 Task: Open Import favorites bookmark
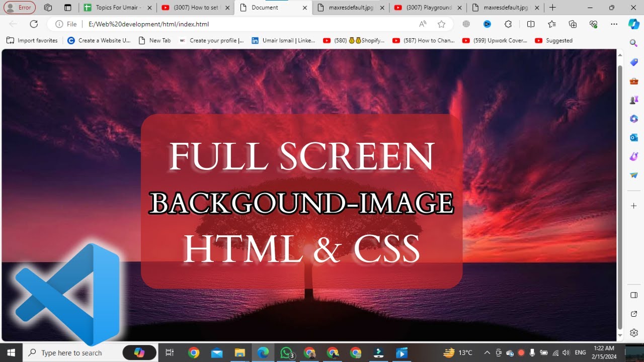point(32,40)
